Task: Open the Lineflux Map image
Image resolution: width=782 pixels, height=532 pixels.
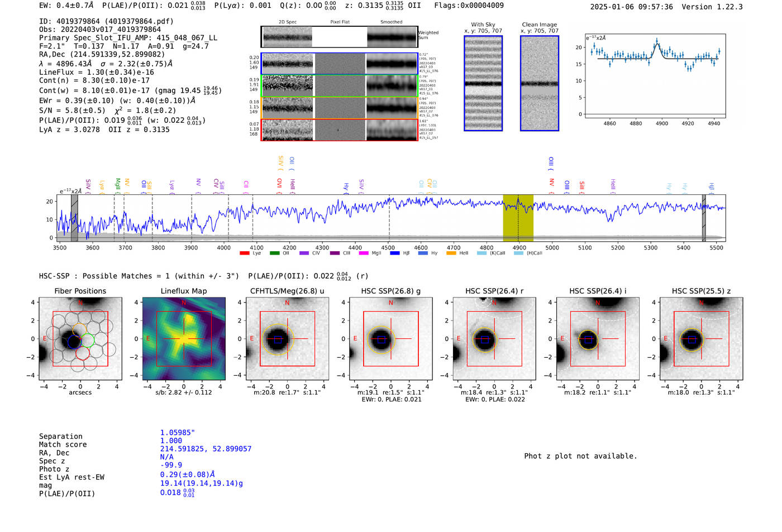Action: coord(184,339)
